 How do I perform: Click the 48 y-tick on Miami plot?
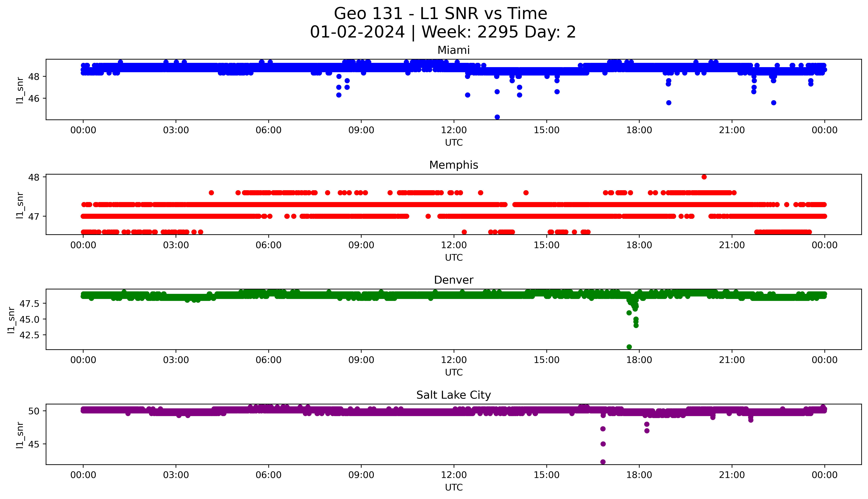[34, 77]
